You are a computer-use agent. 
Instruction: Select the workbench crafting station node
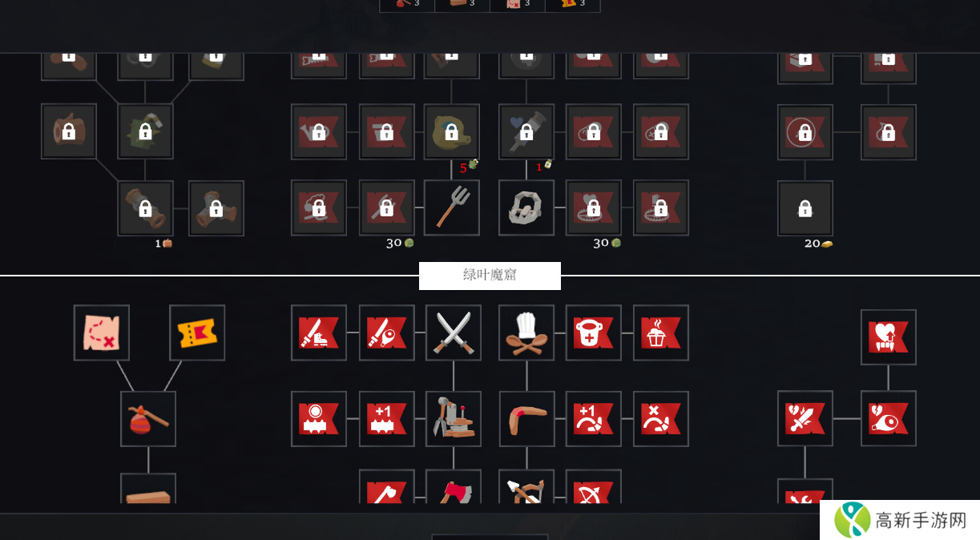[454, 419]
